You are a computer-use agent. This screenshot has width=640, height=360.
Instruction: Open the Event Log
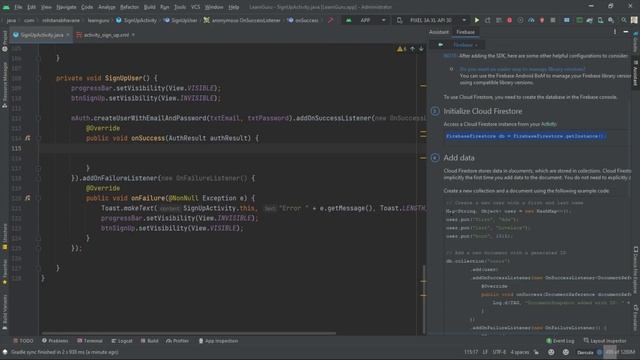(560, 341)
